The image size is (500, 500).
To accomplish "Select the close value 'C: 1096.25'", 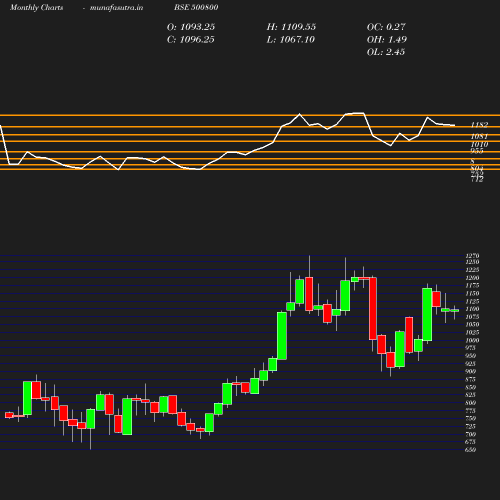I will tap(191, 40).
